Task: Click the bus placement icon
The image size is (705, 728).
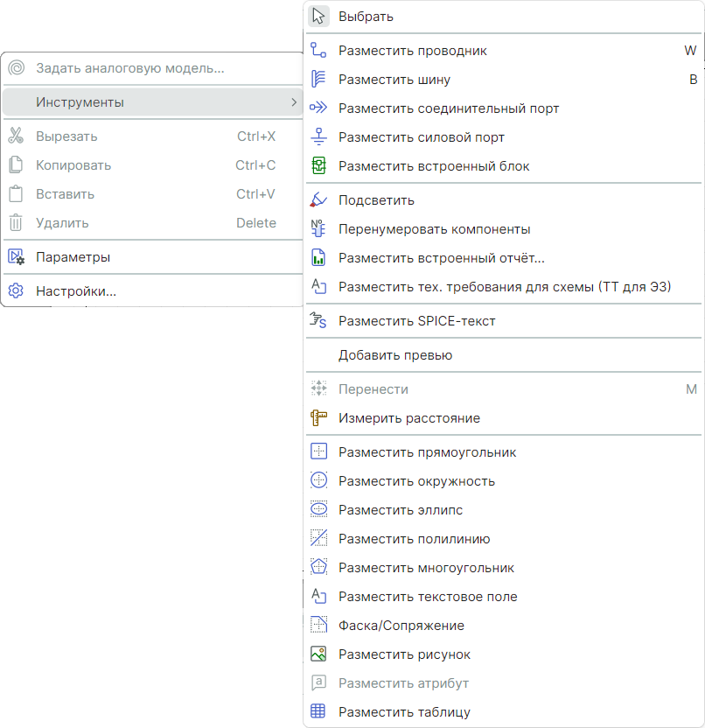Action: [318, 80]
